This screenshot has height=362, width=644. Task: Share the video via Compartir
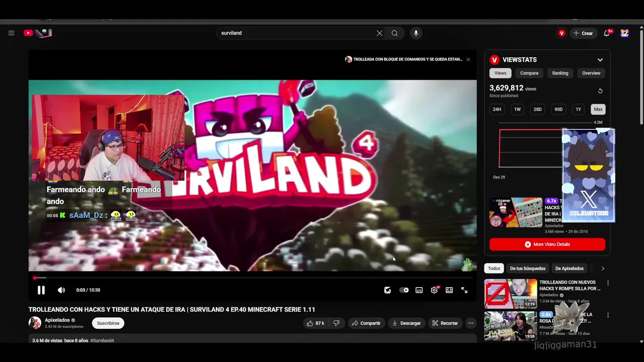pos(366,323)
